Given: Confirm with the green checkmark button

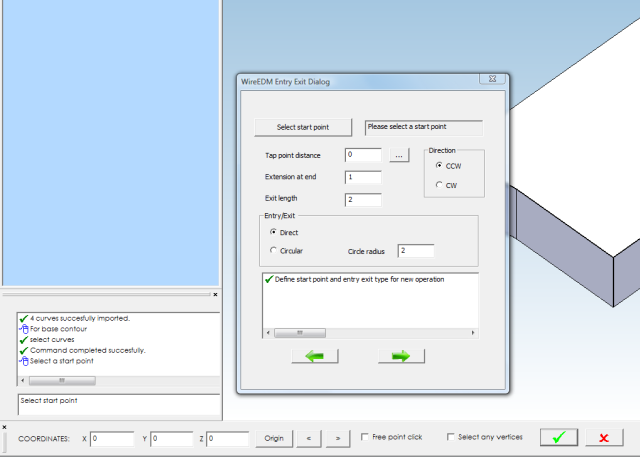Looking at the screenshot, I should [x=559, y=437].
